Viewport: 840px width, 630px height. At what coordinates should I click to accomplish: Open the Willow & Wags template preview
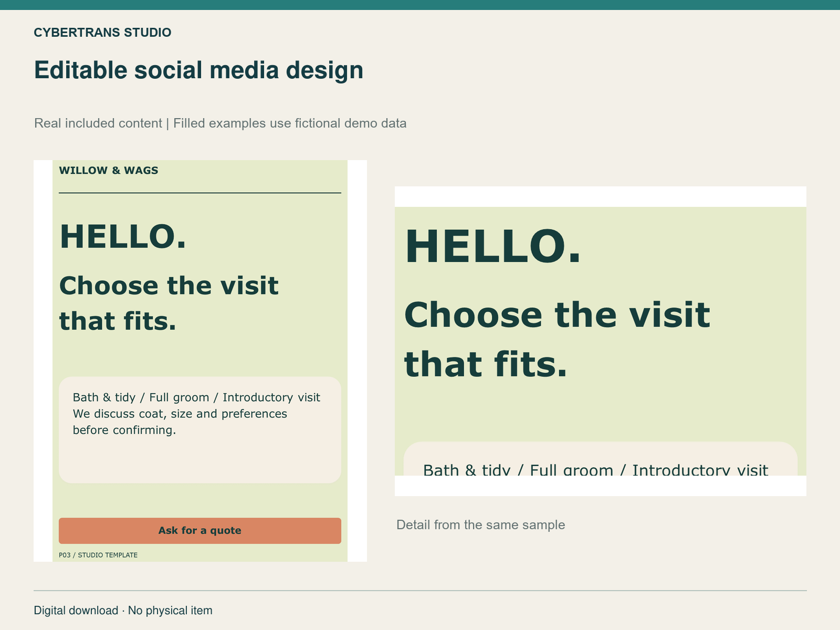coord(200,361)
